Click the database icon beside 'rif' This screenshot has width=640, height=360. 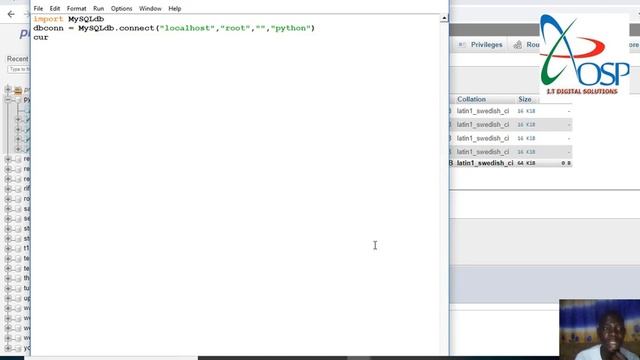click(18, 189)
